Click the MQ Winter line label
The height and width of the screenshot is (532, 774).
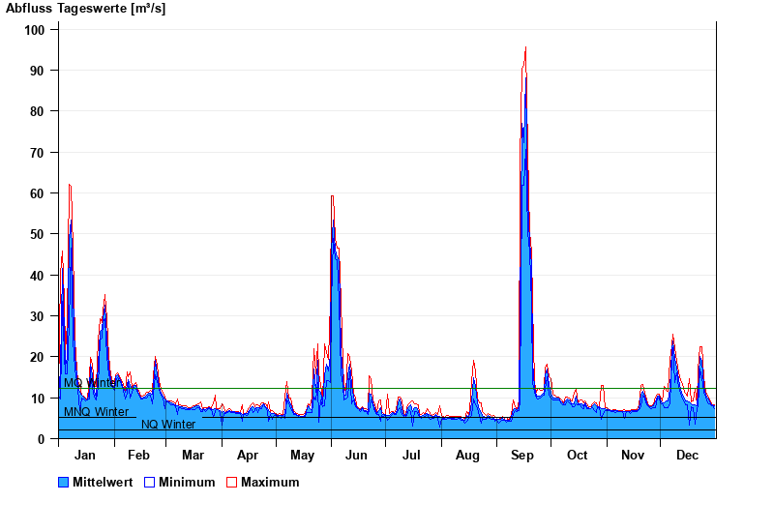(x=91, y=383)
